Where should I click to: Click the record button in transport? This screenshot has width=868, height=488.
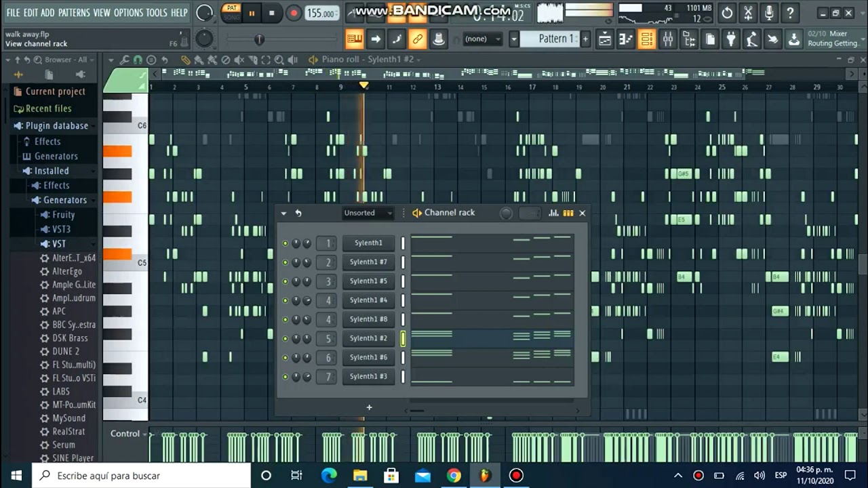(294, 13)
